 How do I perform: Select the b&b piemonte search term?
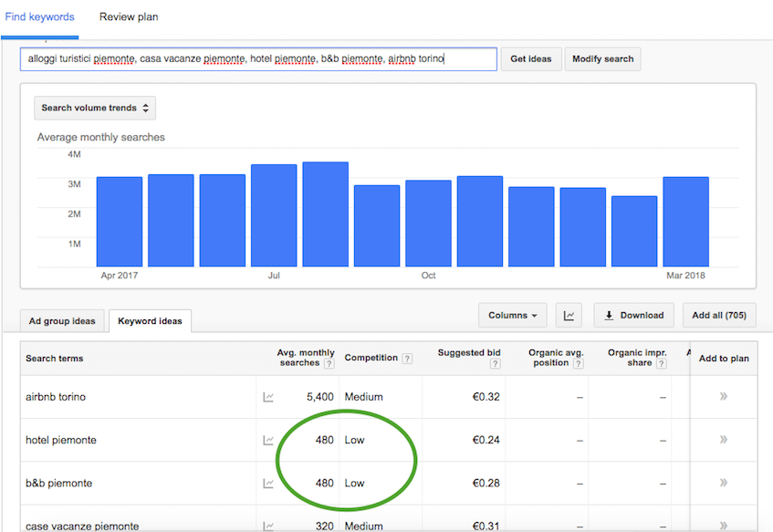[59, 484]
